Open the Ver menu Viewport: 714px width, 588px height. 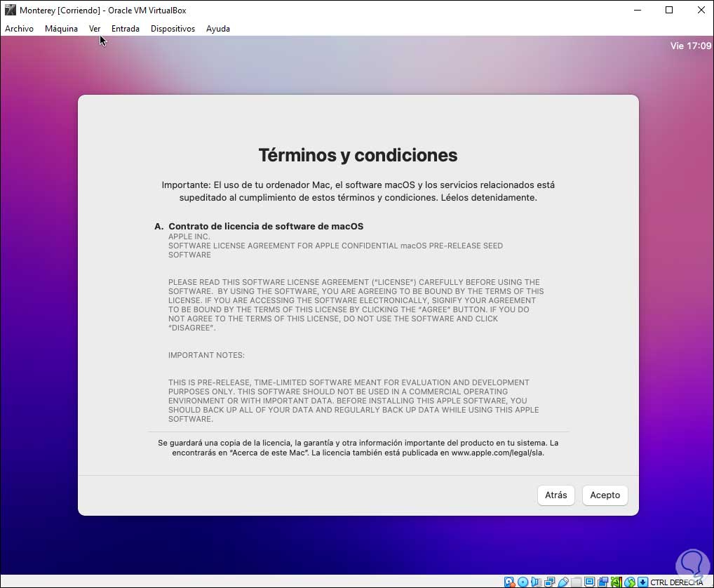click(94, 29)
